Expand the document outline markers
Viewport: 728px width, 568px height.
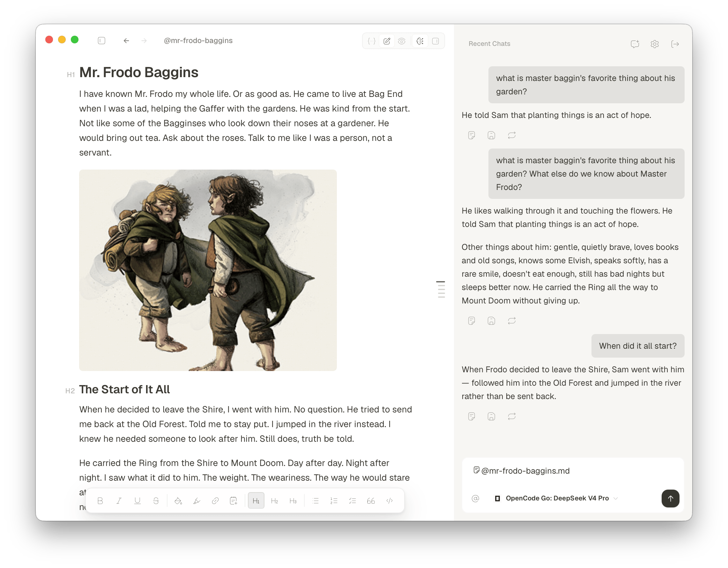441,289
